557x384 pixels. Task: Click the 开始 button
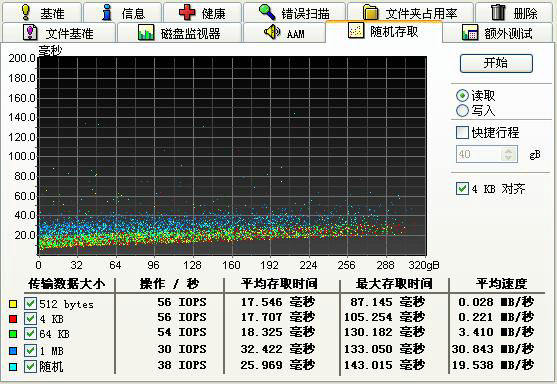coord(496,63)
